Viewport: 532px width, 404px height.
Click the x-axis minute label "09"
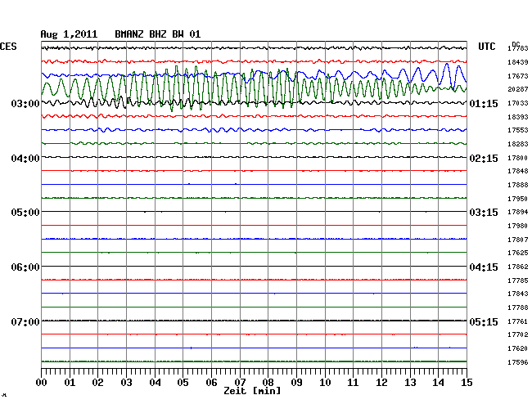pyautogui.click(x=296, y=383)
